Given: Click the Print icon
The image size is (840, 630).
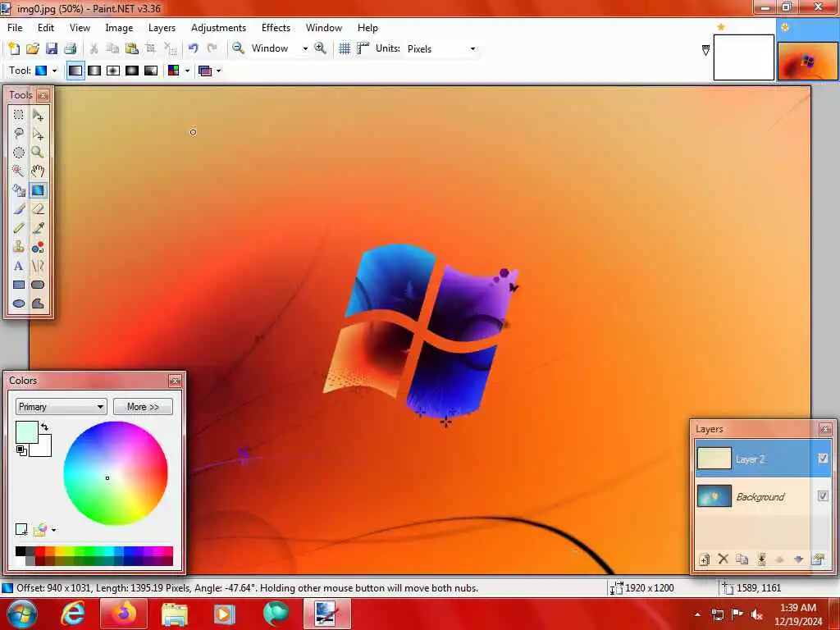Looking at the screenshot, I should (71, 48).
